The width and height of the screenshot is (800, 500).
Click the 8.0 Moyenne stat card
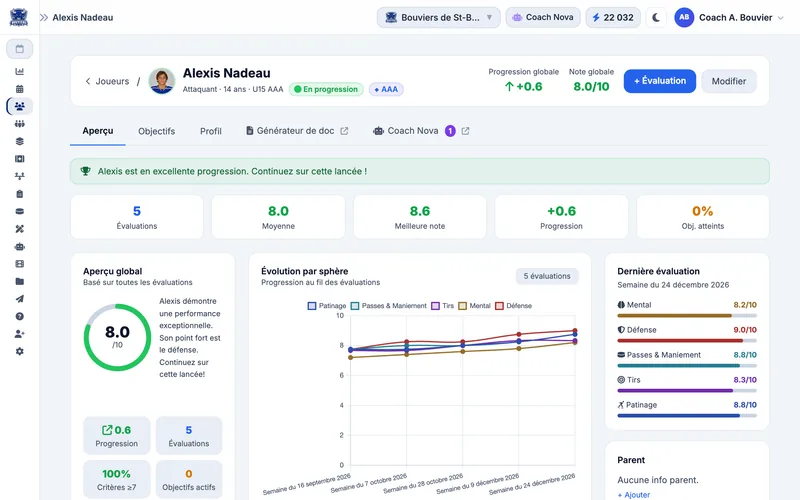(x=278, y=217)
